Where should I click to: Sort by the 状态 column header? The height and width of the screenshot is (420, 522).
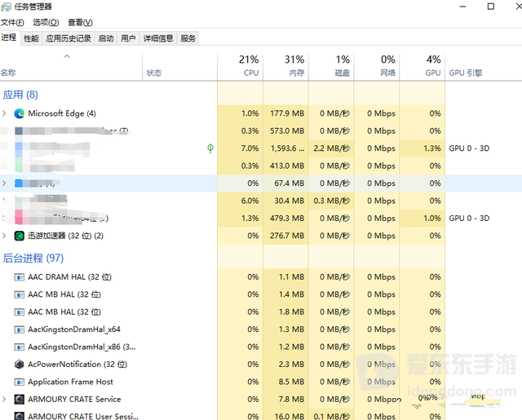pos(180,67)
